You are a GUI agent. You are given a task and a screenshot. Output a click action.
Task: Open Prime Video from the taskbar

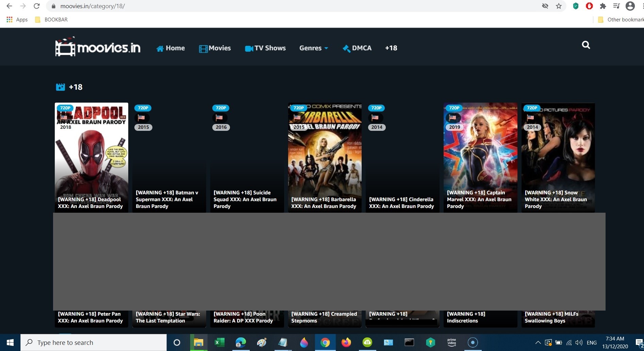(x=451, y=342)
